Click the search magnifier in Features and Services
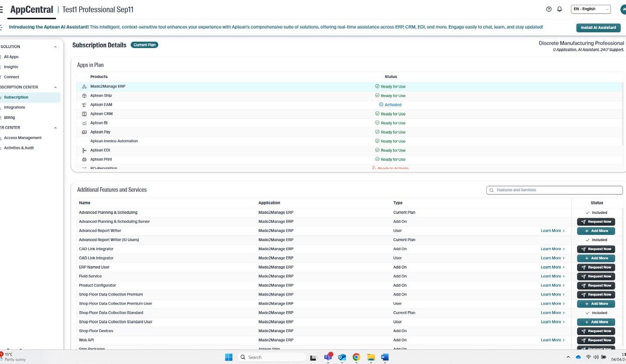Image resolution: width=626 pixels, height=364 pixels. click(x=492, y=190)
